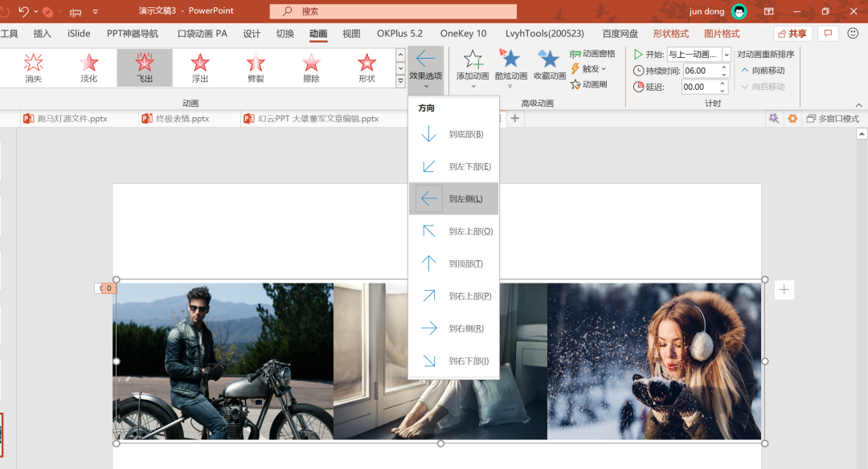Increase the duration with stepper up arrow
868x469 pixels.
pos(723,67)
